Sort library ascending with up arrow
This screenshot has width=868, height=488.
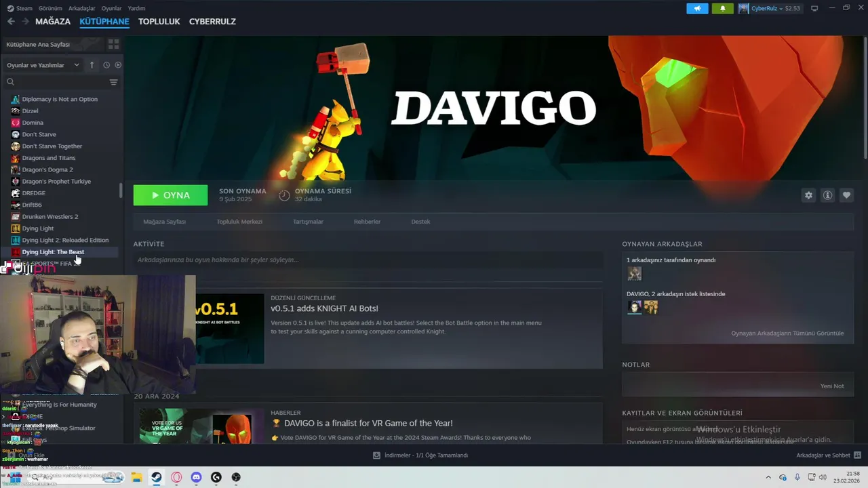(x=92, y=65)
